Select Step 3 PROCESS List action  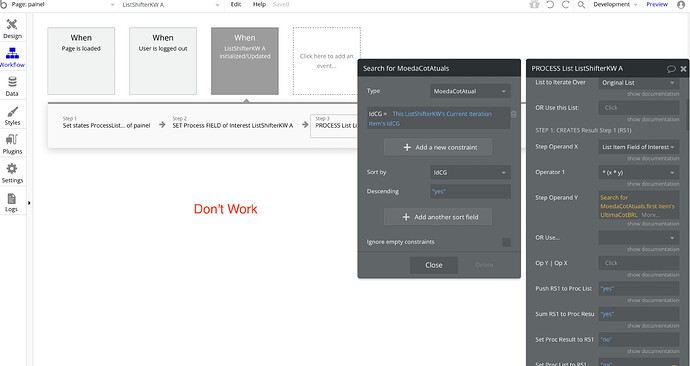pyautogui.click(x=334, y=126)
